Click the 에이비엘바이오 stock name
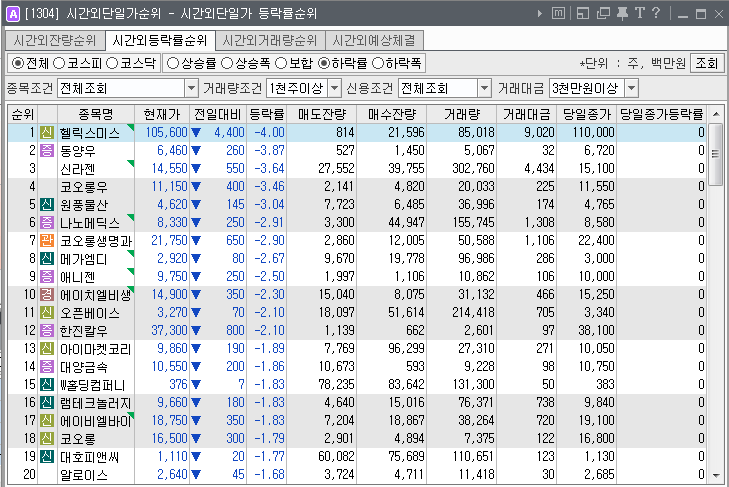The height and width of the screenshot is (487, 729). pos(96,421)
